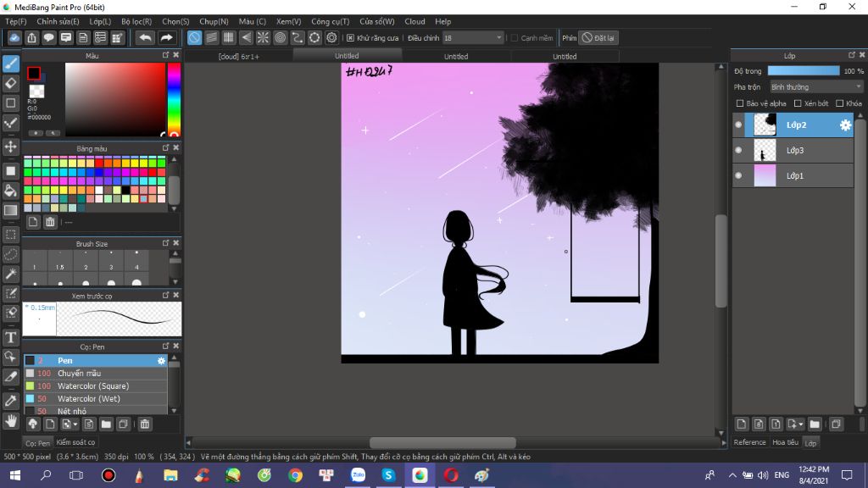The height and width of the screenshot is (488, 868).
Task: Switch to the [cloud] 6r1+ tab
Action: click(x=238, y=57)
